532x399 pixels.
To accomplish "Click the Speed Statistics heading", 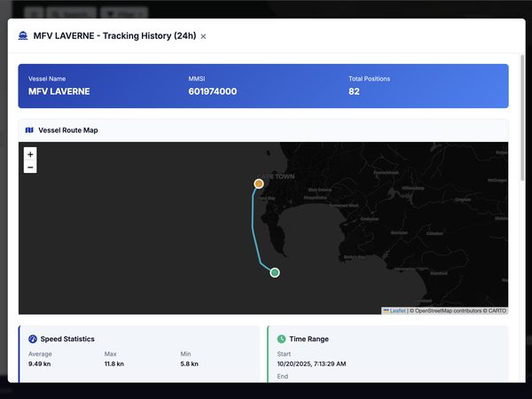I will [x=67, y=339].
